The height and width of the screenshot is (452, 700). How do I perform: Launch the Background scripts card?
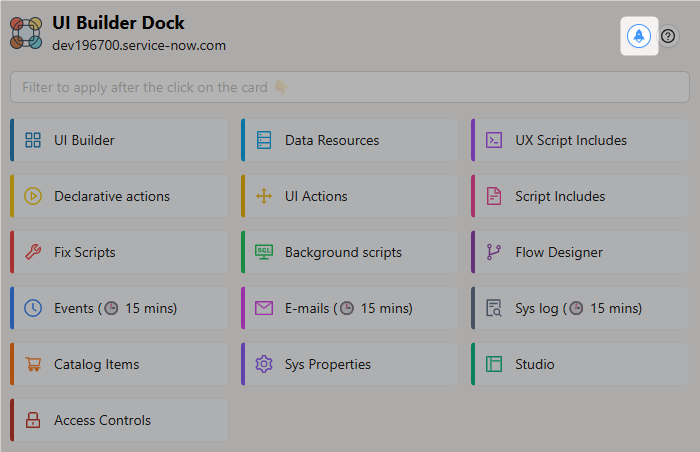tap(349, 252)
